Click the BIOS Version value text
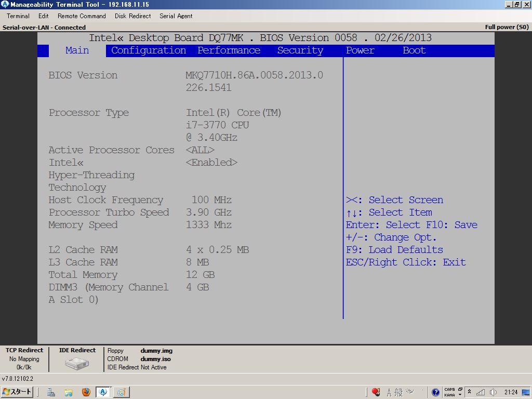 pos(254,82)
